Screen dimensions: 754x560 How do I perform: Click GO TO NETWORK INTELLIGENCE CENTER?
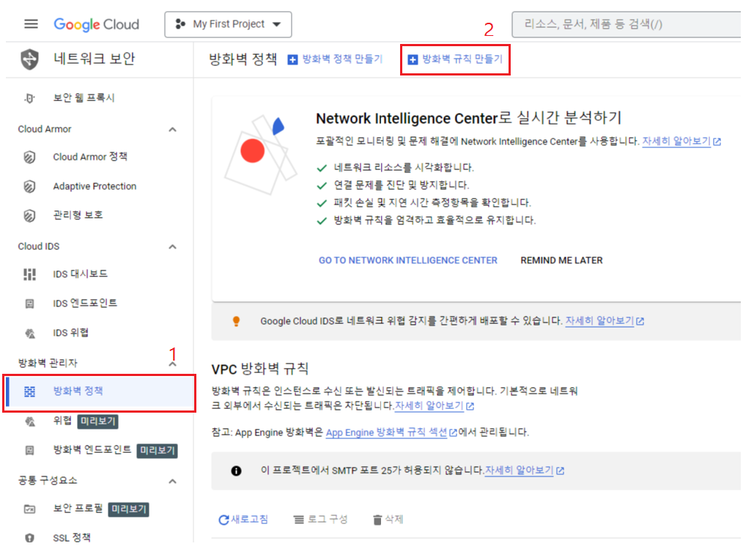[407, 260]
